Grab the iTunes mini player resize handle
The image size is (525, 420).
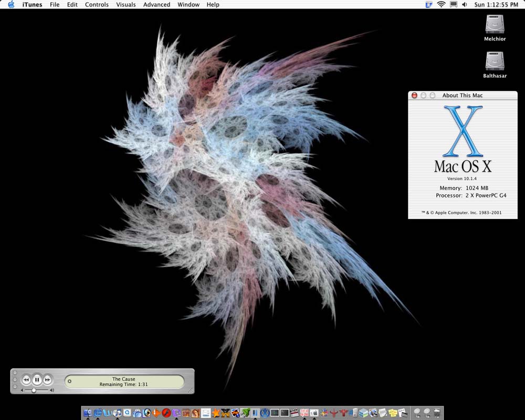tap(191, 390)
